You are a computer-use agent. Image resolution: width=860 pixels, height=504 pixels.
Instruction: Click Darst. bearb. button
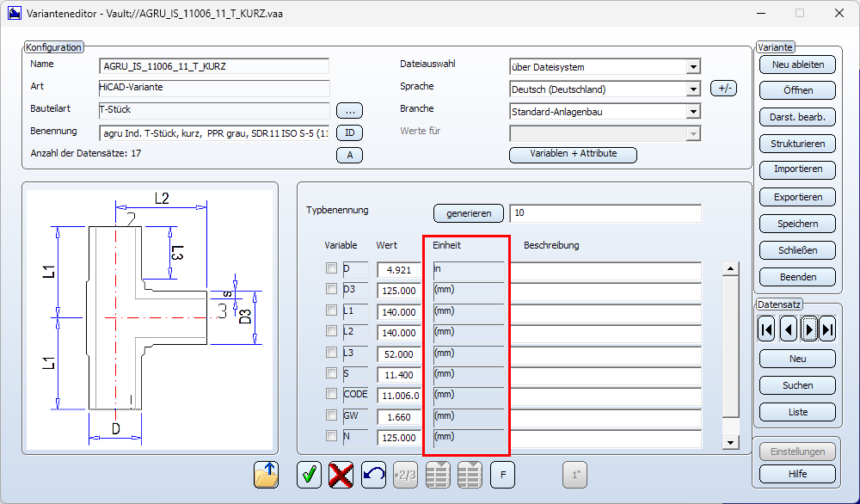click(x=797, y=117)
